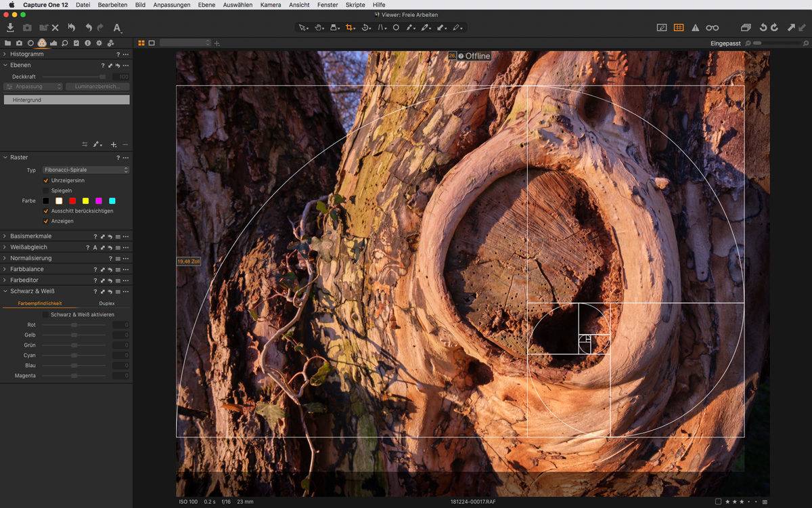Viewport: 812px width, 508px height.
Task: Toggle the orange Grid overlay icon
Action: click(x=679, y=28)
